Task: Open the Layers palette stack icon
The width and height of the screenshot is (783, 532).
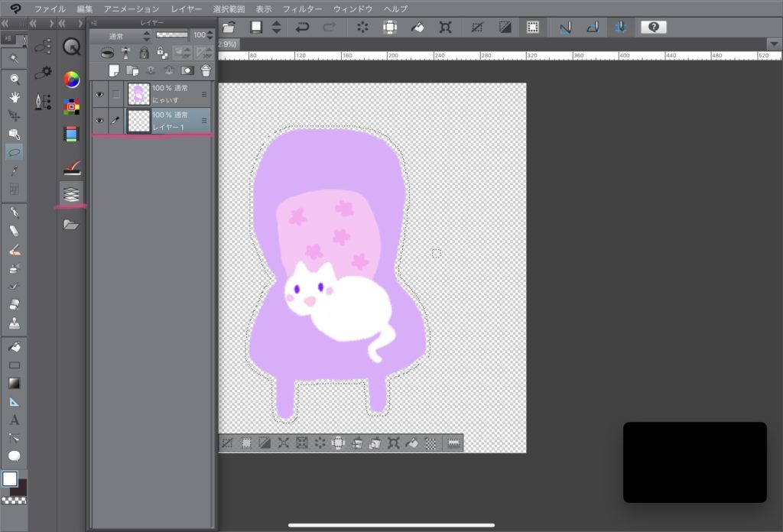Action: (71, 193)
